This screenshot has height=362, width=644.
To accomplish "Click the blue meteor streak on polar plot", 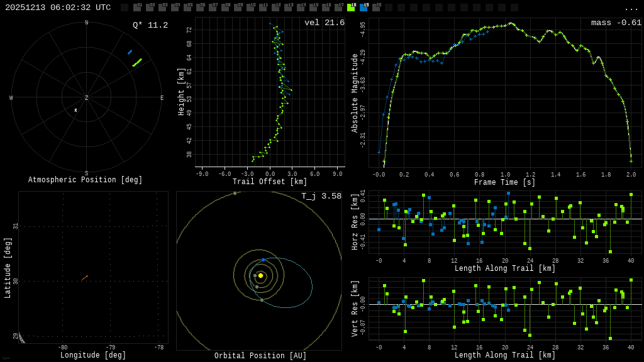I will [x=130, y=52].
